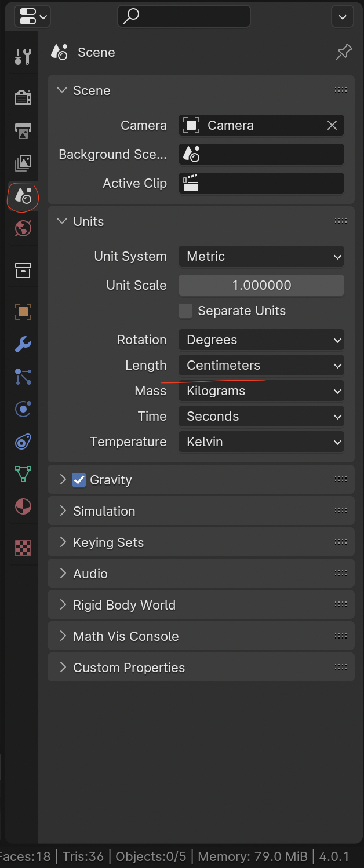Open the Render properties tab
This screenshot has height=868, width=364.
coord(23,98)
